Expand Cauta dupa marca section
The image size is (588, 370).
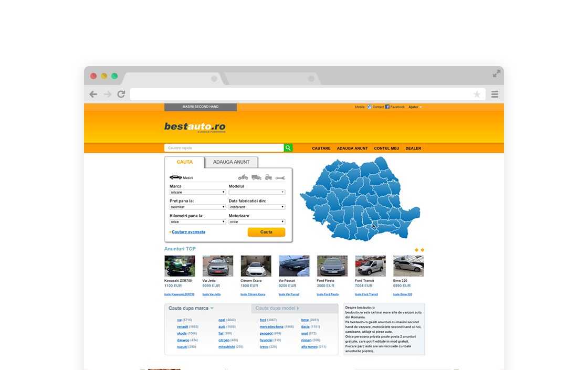click(x=191, y=308)
